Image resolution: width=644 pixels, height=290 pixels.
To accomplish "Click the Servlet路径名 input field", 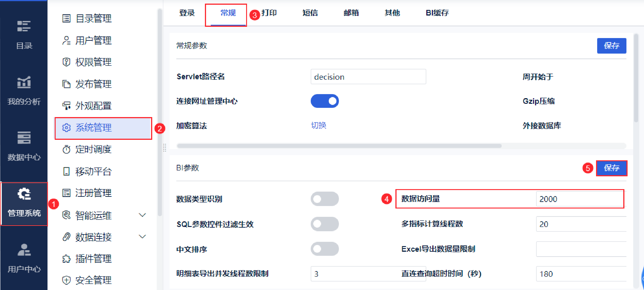I will click(x=368, y=77).
